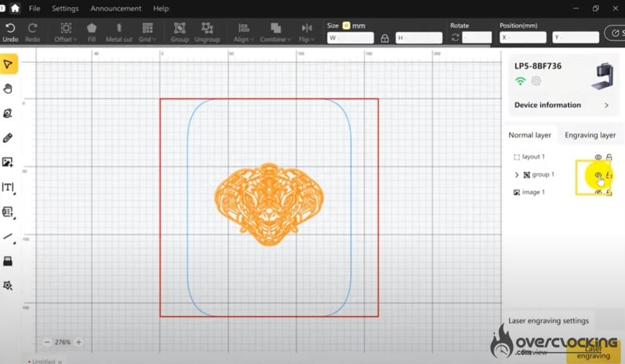Select the group 1 layer row

pos(563,174)
